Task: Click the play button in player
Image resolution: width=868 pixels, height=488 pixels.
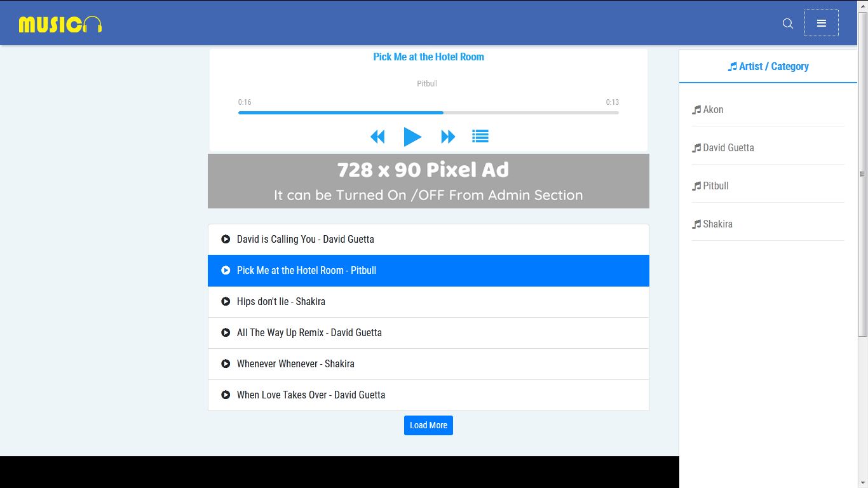Action: tap(412, 137)
